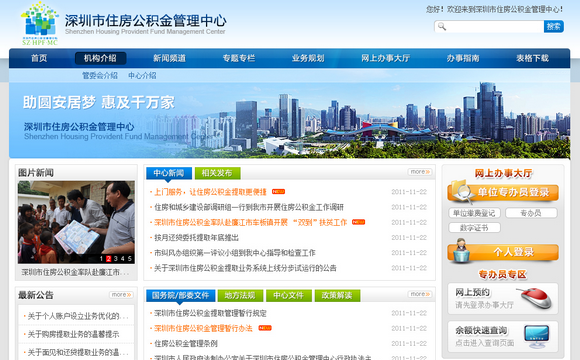Select 机构介绍 in the navigation bar
Image resolution: width=580 pixels, height=360 pixels.
(x=100, y=58)
